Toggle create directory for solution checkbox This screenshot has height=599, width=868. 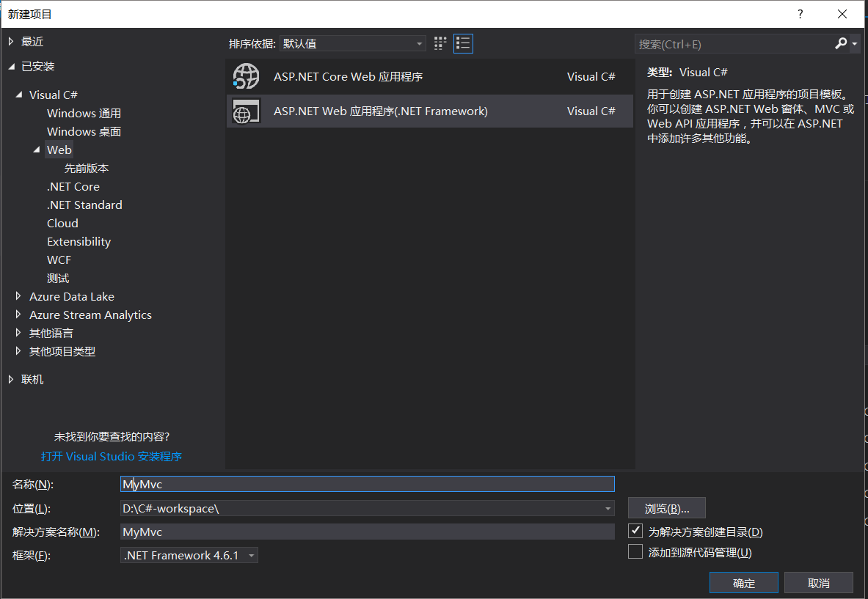pos(635,531)
